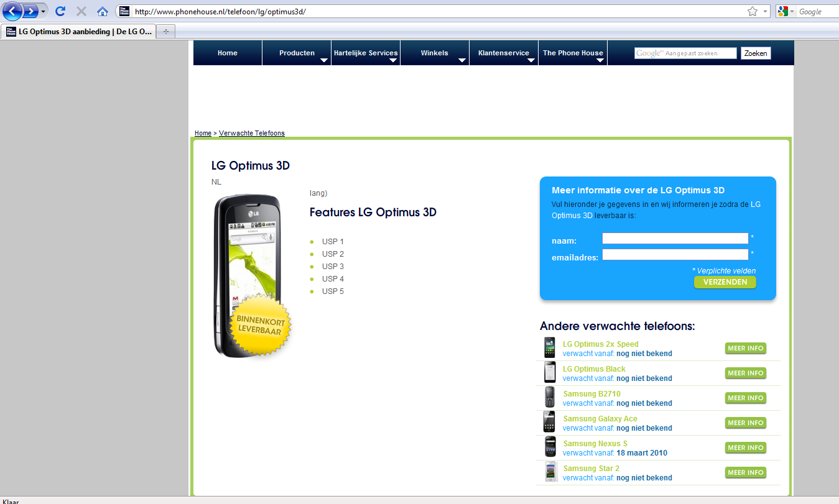Click Meer Info for LG Optimus Black
Image resolution: width=839 pixels, height=504 pixels.
coord(746,373)
